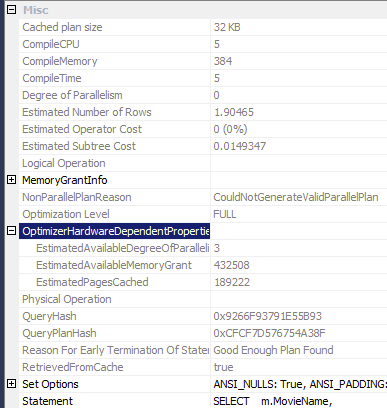Collapse the Misc category
Screen dimensions: 387x408
click(x=11, y=10)
